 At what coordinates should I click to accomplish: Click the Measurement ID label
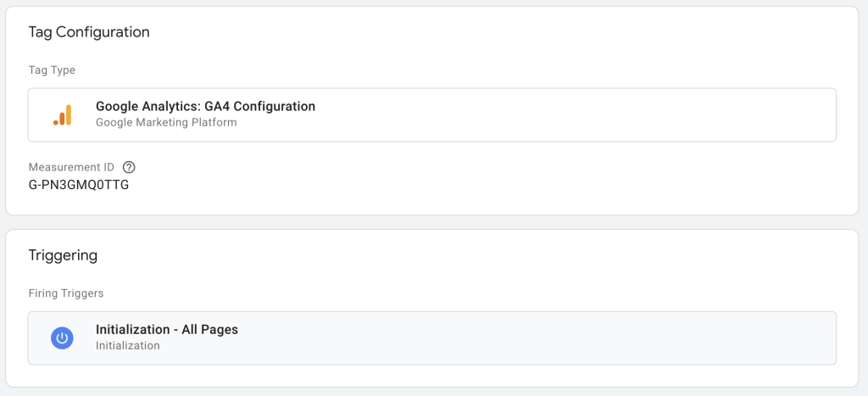(x=71, y=167)
